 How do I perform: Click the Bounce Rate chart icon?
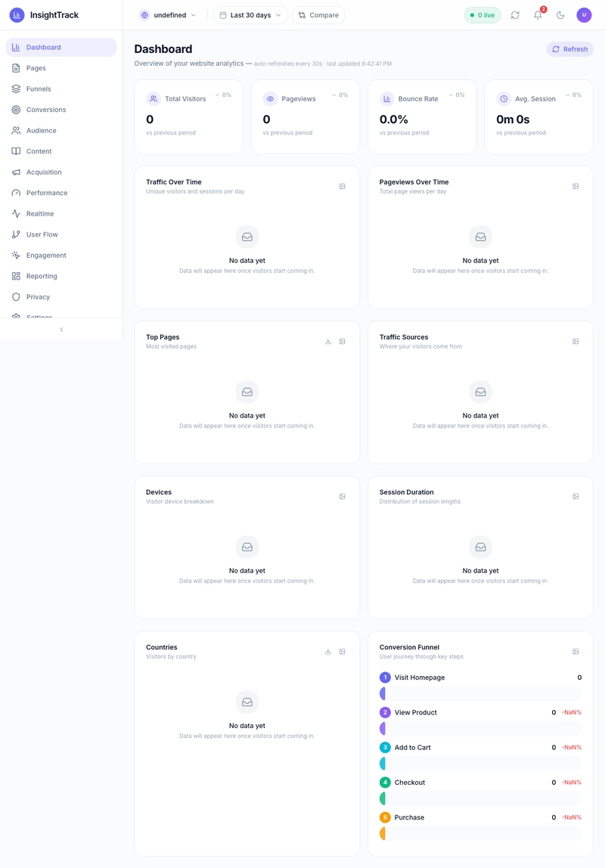[387, 98]
